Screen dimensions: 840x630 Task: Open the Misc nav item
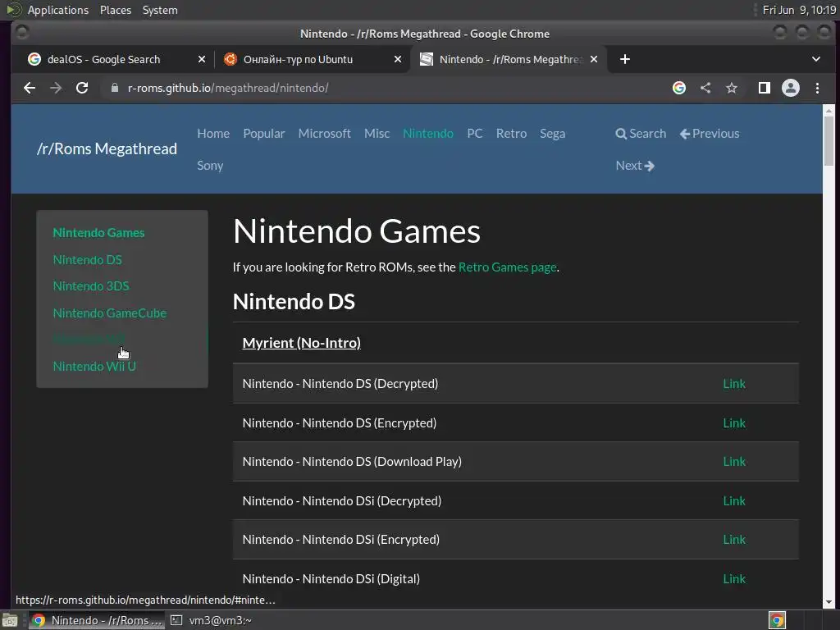377,134
